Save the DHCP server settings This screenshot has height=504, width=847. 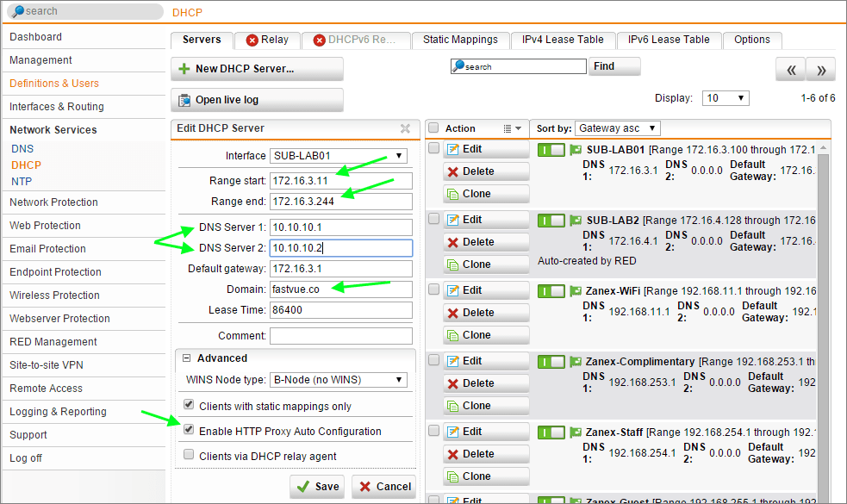(x=319, y=487)
